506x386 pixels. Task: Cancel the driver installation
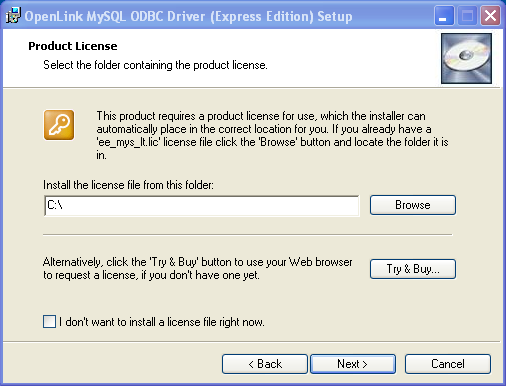(448, 364)
